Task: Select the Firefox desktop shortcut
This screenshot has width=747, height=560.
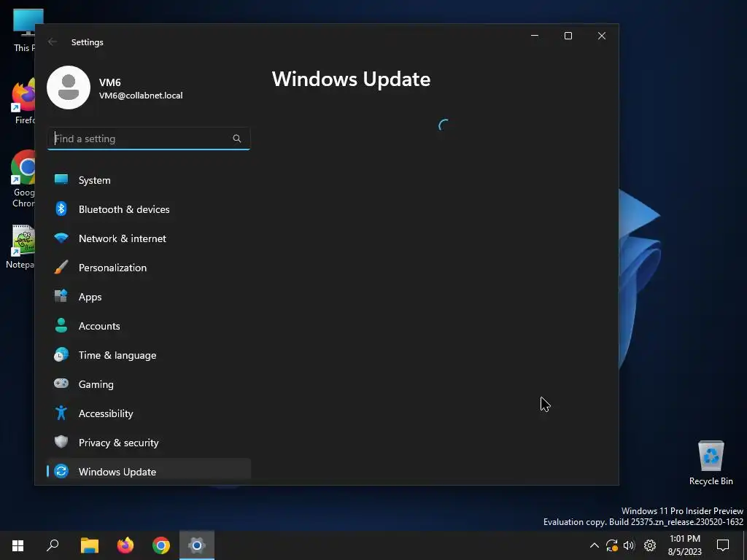Action: coord(24,101)
